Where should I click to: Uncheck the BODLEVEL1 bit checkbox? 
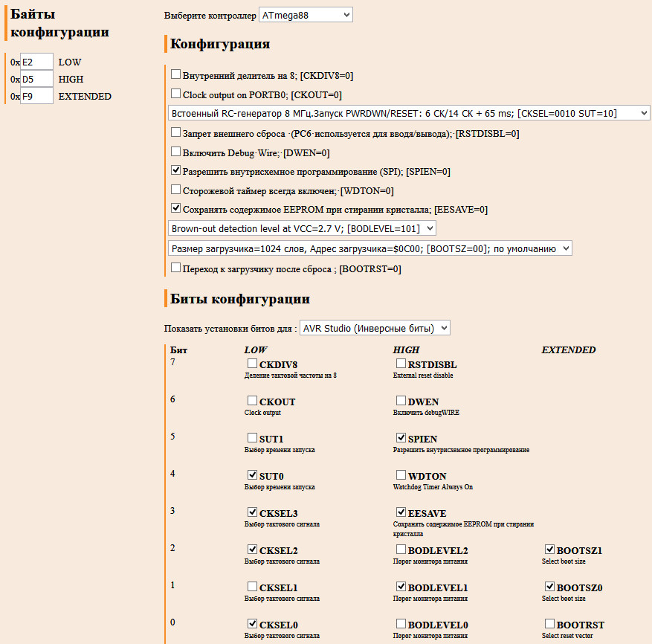coord(401,587)
